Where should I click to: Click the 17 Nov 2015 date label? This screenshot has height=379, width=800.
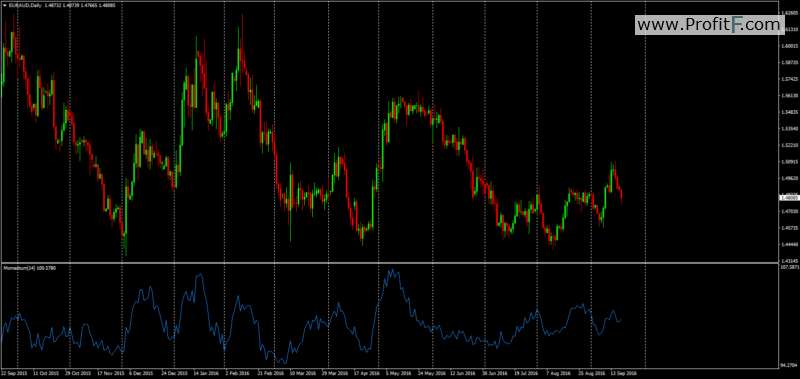(111, 373)
